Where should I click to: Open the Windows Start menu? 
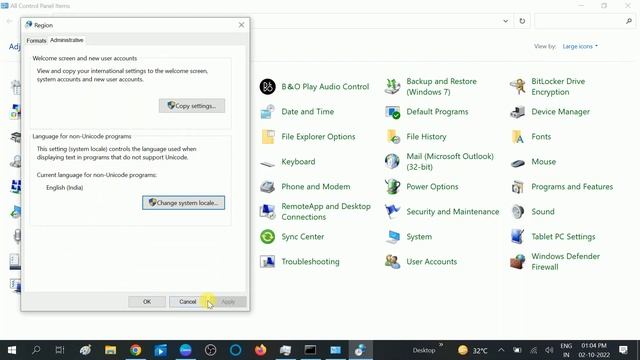coord(12,350)
